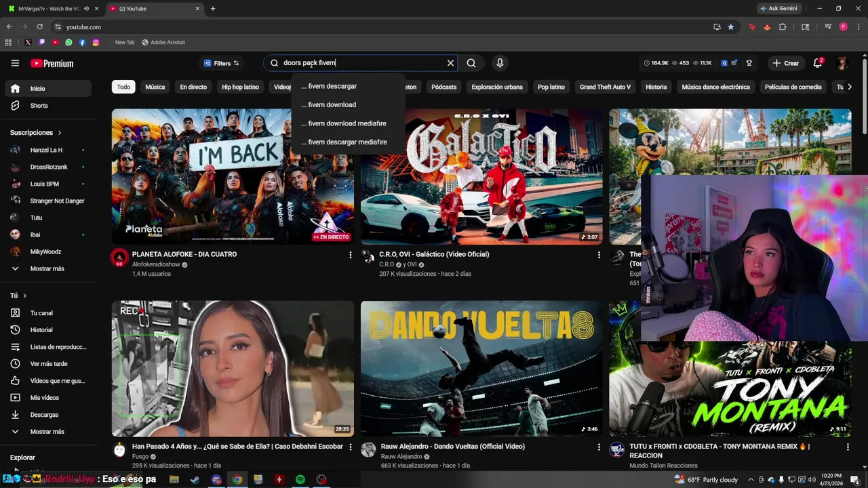868x488 pixels.
Task: Mute the MrVargasTv tab audio
Action: (x=86, y=9)
